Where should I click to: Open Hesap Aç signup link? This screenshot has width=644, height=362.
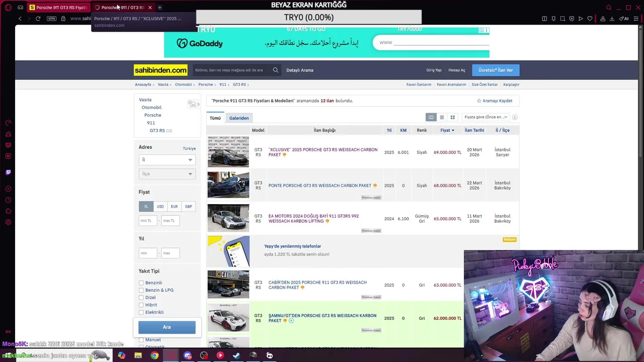(x=457, y=70)
